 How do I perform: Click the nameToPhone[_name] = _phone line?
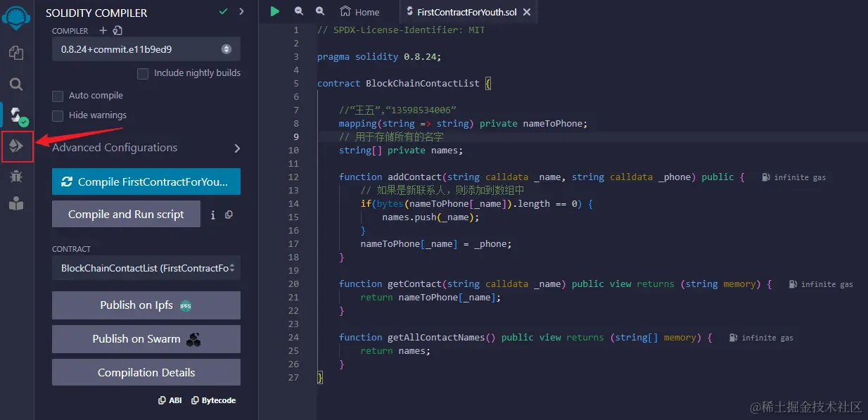point(436,244)
